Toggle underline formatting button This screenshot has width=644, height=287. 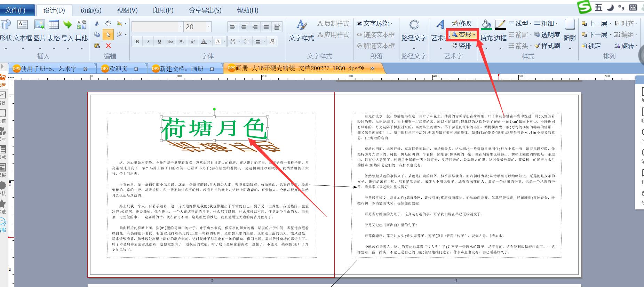(x=159, y=41)
